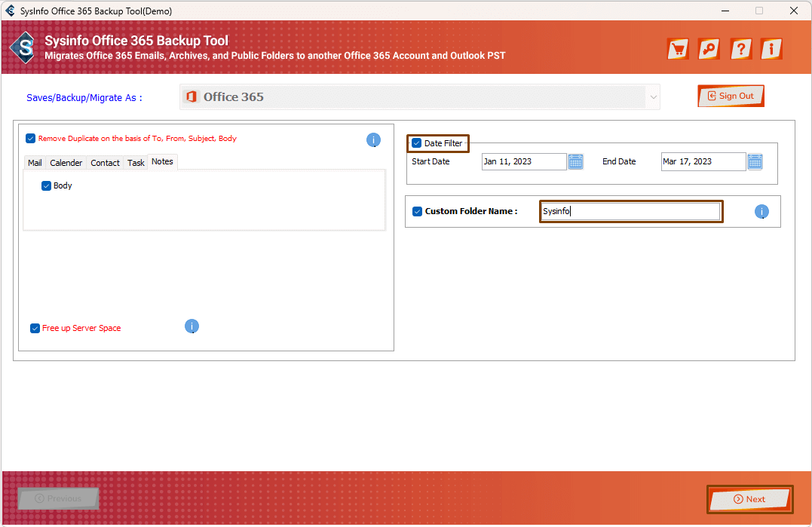Open the license key activation icon
Viewport: 812px width, 527px height.
pos(709,49)
